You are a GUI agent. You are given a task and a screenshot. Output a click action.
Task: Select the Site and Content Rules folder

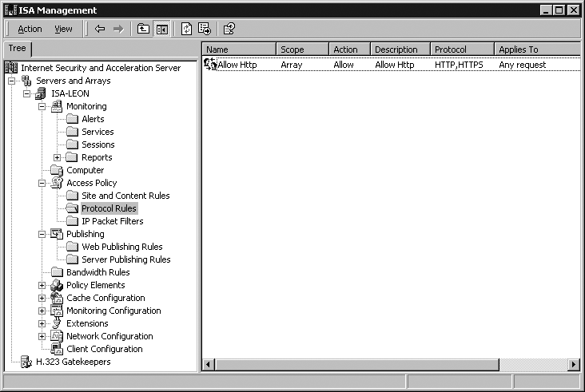125,196
